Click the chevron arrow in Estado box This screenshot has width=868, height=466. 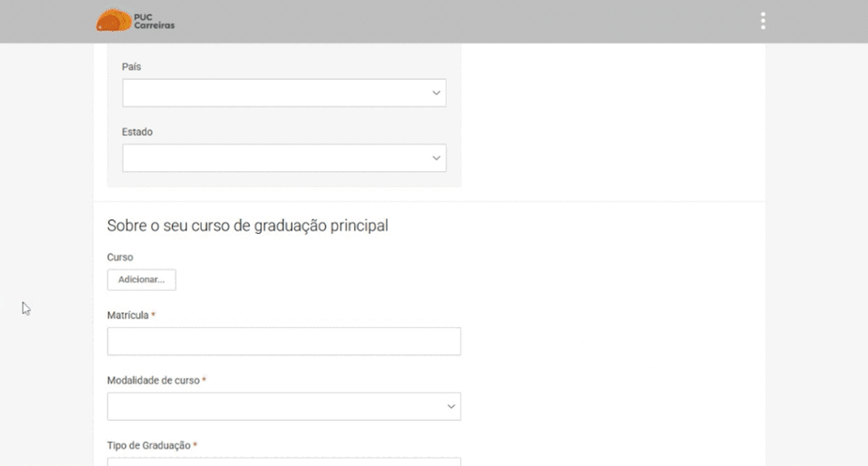click(x=437, y=158)
